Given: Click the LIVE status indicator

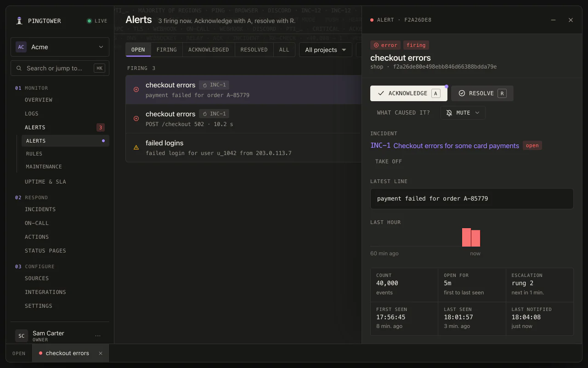Looking at the screenshot, I should (x=97, y=21).
